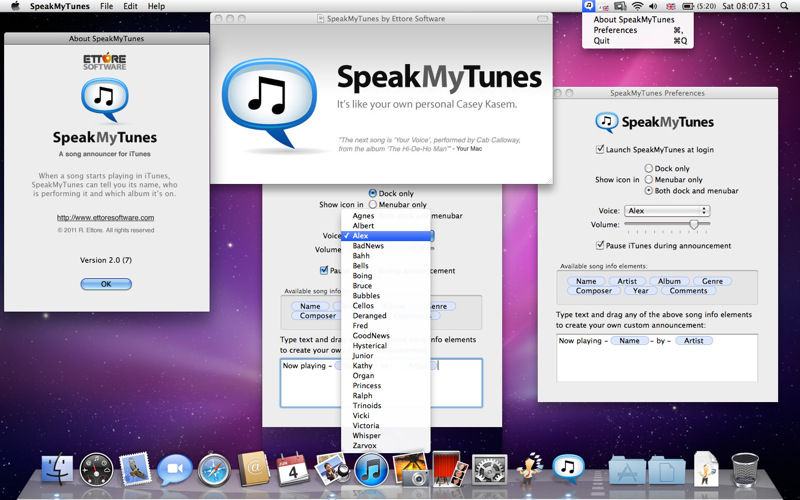Screen dimensions: 800x500
Task: Choose Albert from the voice list
Action: tap(386, 226)
